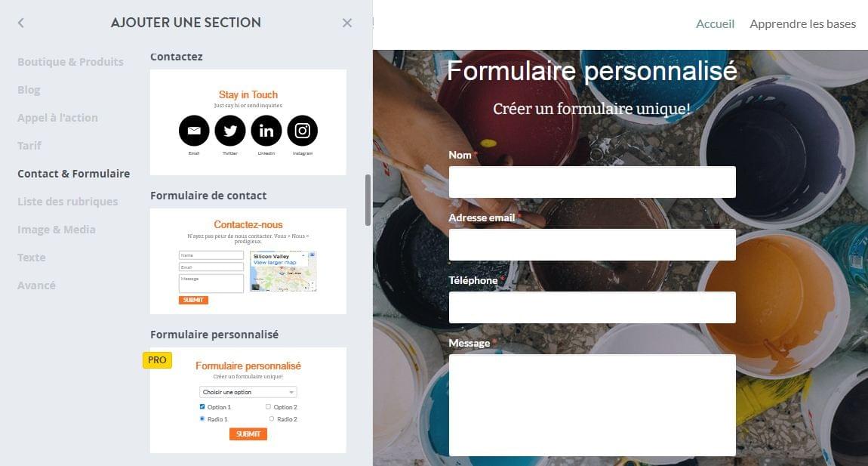Open the Accueil navigation link
The image size is (868, 466).
click(x=716, y=24)
